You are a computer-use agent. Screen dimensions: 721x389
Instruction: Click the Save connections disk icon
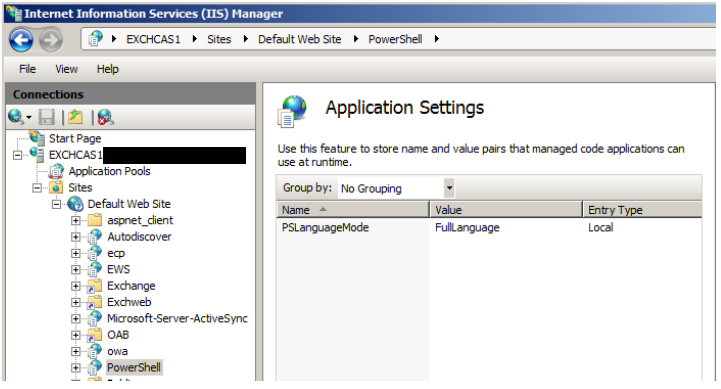pos(46,117)
